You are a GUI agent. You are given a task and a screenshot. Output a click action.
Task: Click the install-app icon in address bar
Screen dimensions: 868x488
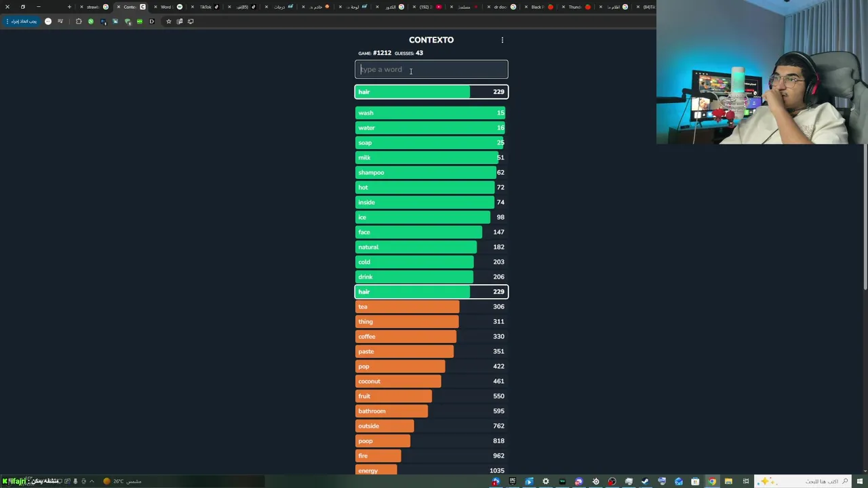pos(191,21)
